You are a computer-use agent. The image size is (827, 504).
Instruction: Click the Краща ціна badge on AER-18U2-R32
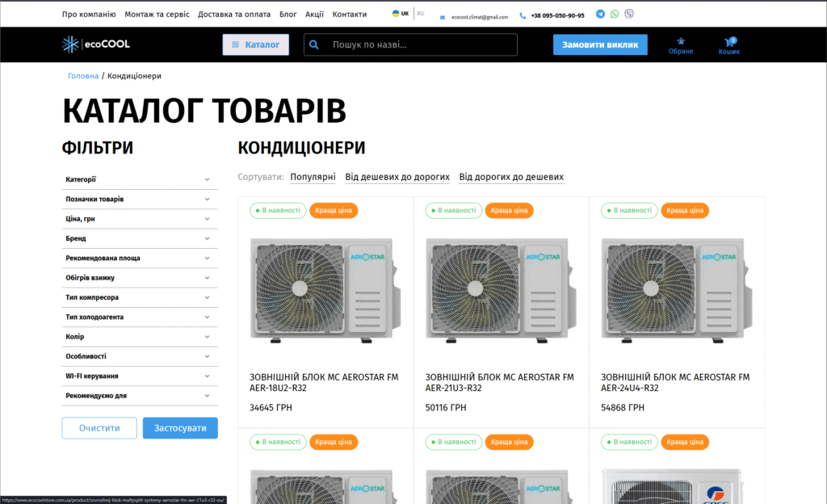(334, 210)
